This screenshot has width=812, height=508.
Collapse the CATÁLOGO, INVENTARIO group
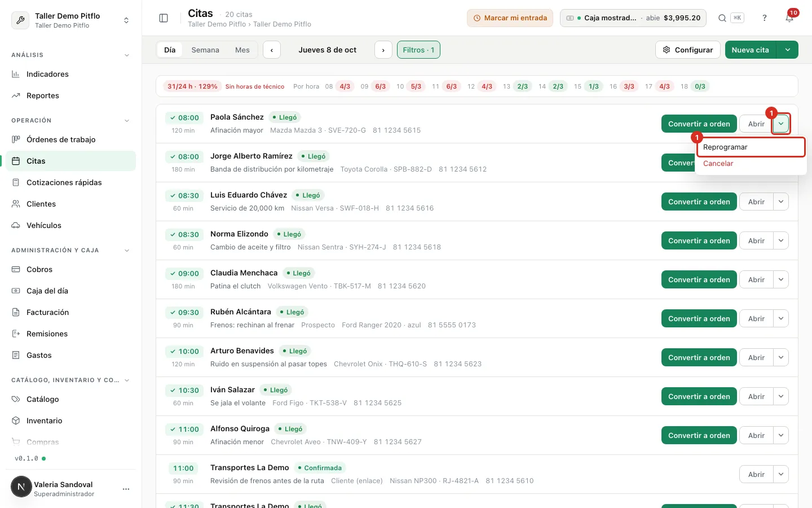(127, 380)
